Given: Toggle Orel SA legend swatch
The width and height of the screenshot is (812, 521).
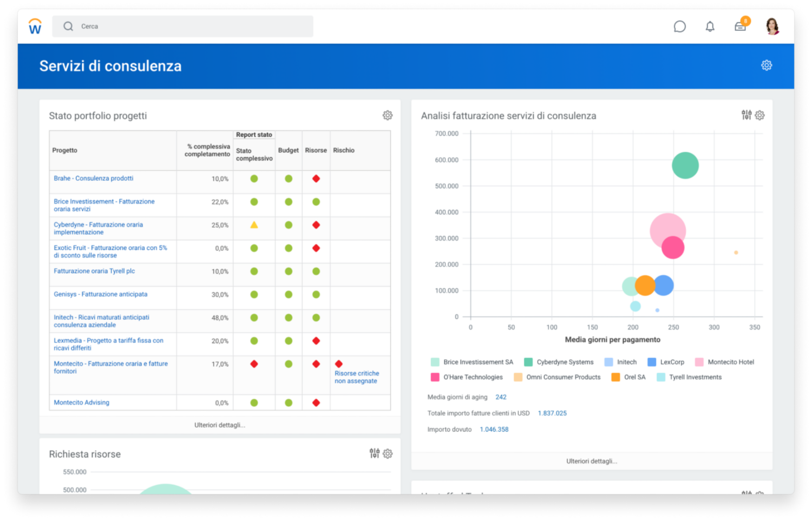Looking at the screenshot, I should pos(615,377).
